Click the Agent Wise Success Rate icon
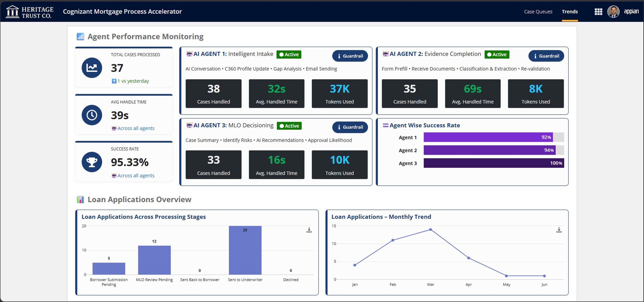Image resolution: width=644 pixels, height=302 pixels. [386, 125]
